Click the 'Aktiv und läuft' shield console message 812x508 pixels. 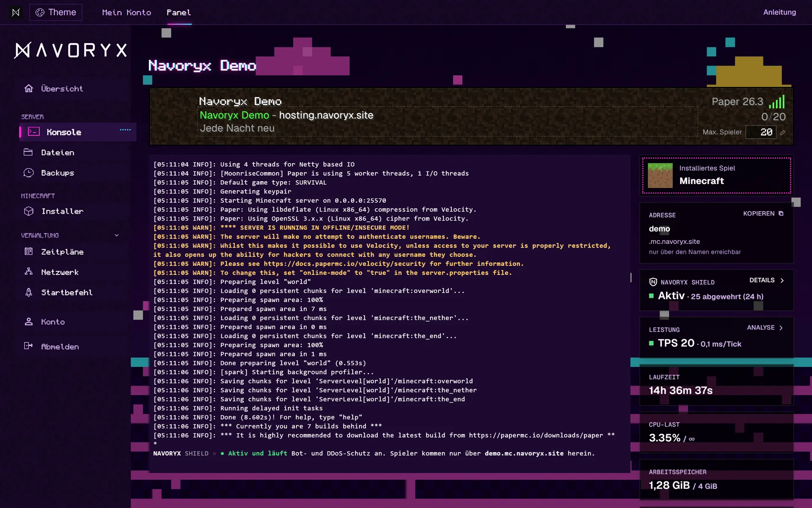pyautogui.click(x=258, y=453)
